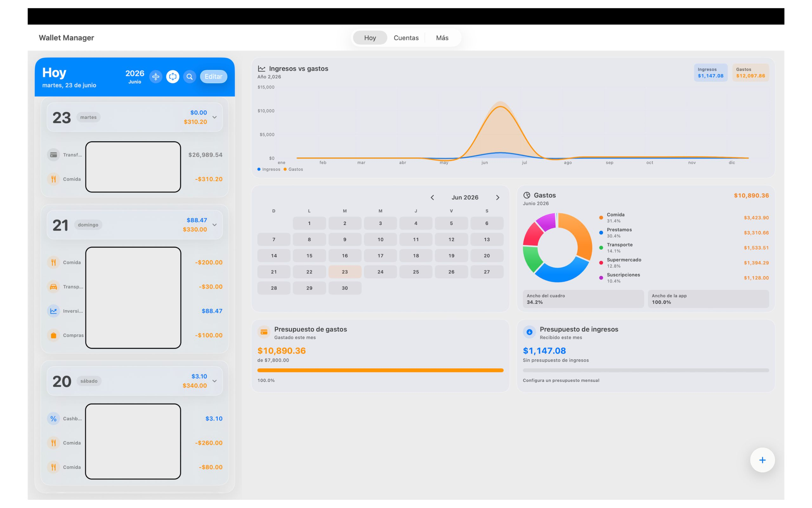Toggle the Gastos legend under the chart
Image resolution: width=812 pixels, height=508 pixels.
pos(293,169)
